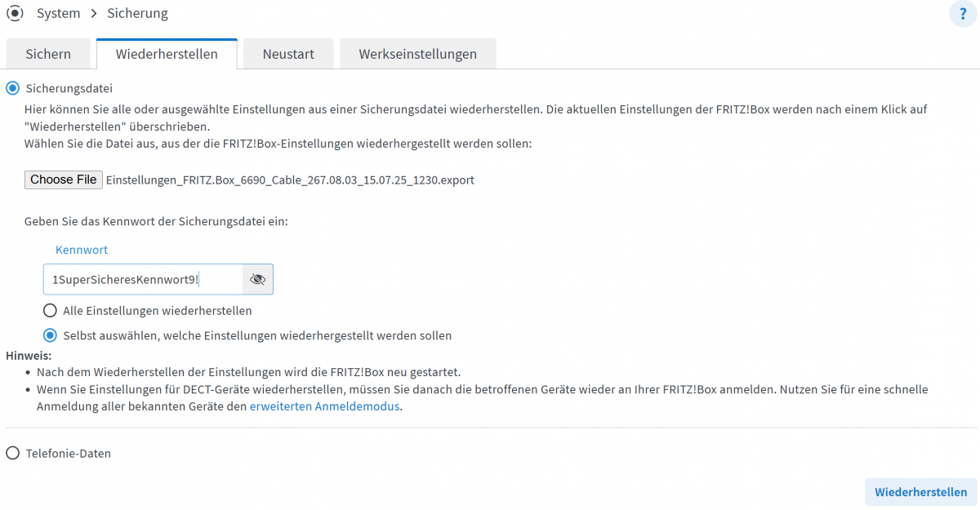Screen dimensions: 980x510
Task: Select the Sicherungsdatei radio option
Action: point(13,87)
